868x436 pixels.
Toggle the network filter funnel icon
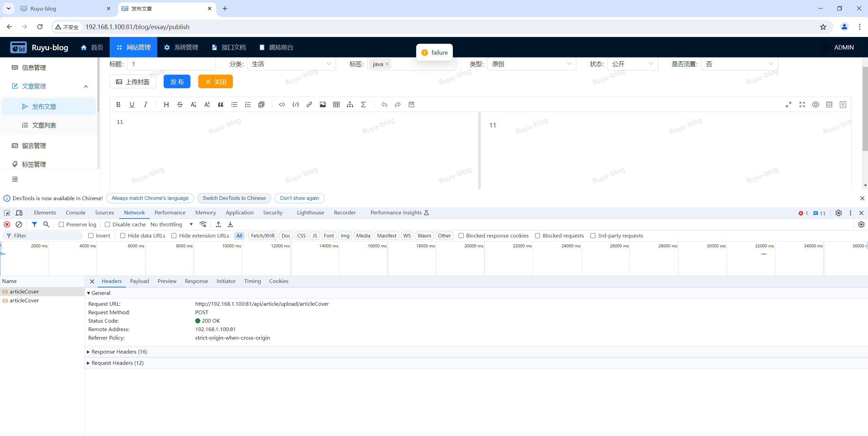pos(34,224)
